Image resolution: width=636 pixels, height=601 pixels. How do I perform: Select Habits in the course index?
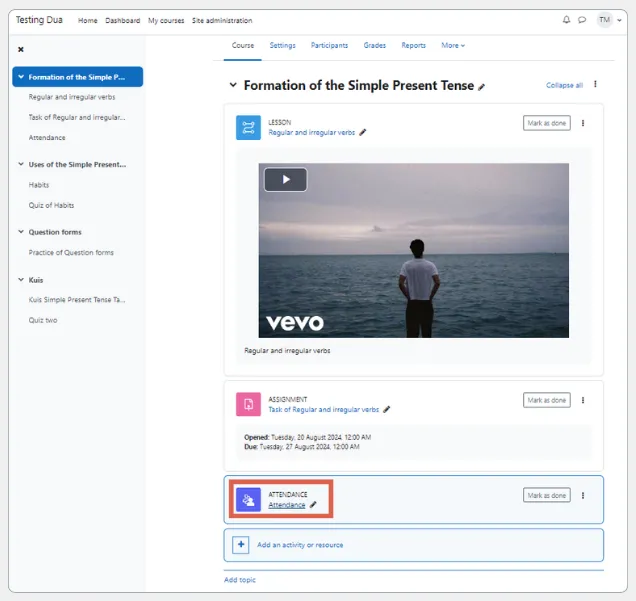coord(39,185)
